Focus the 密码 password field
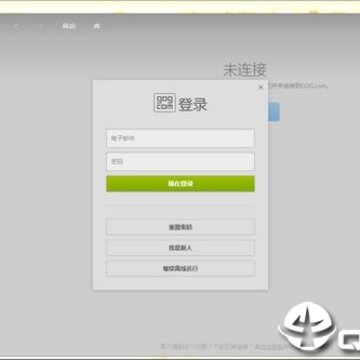This screenshot has width=360, height=360. (x=180, y=162)
